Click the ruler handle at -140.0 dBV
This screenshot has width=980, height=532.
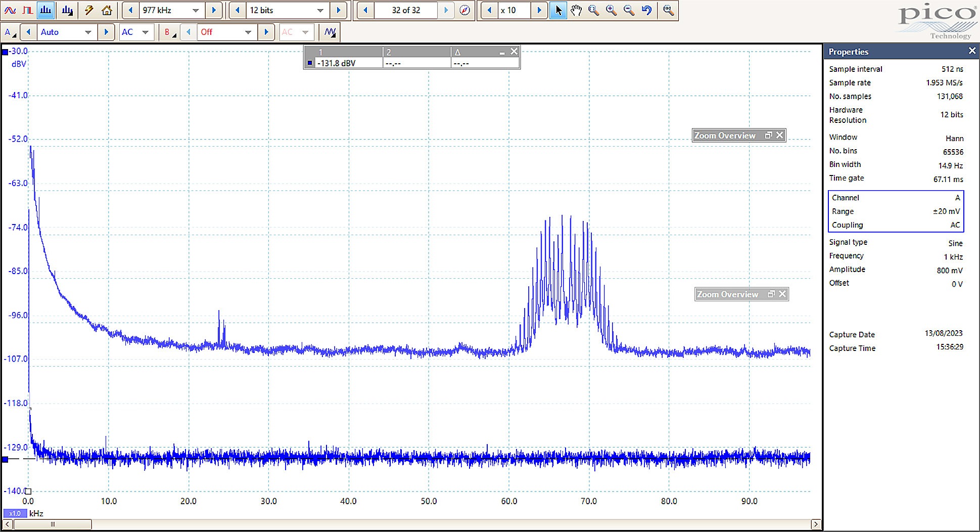tap(28, 491)
